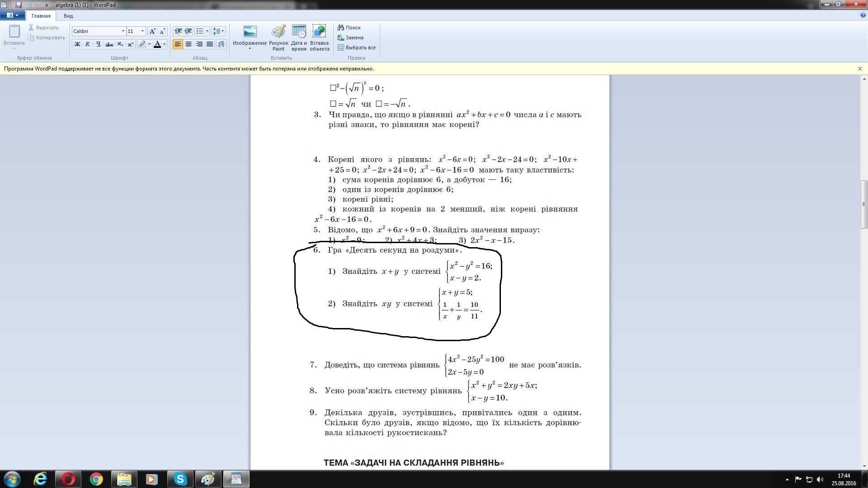Screen dimensions: 868x488
Task: Click the subscript formatting icon
Action: [120, 44]
